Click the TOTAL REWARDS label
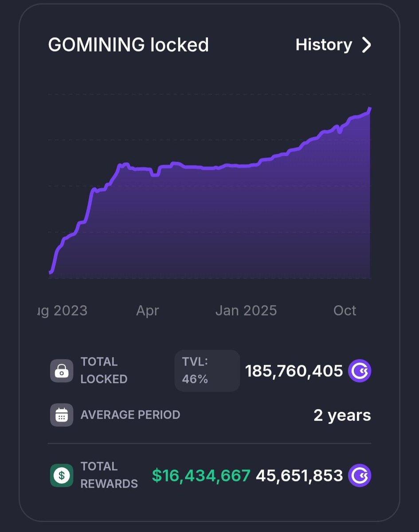This screenshot has width=419, height=532. (109, 475)
